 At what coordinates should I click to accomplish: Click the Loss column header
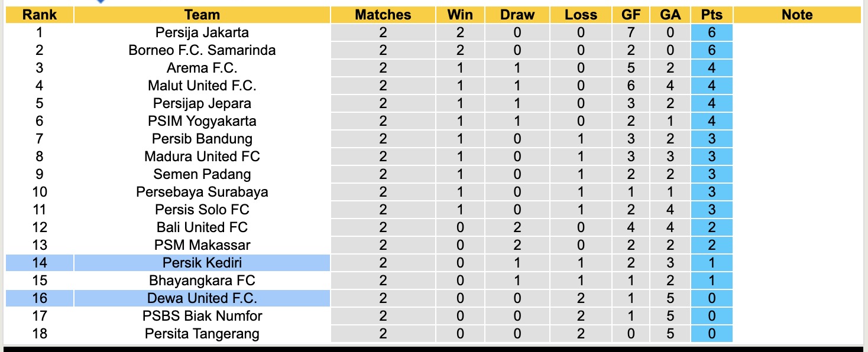coord(581,15)
